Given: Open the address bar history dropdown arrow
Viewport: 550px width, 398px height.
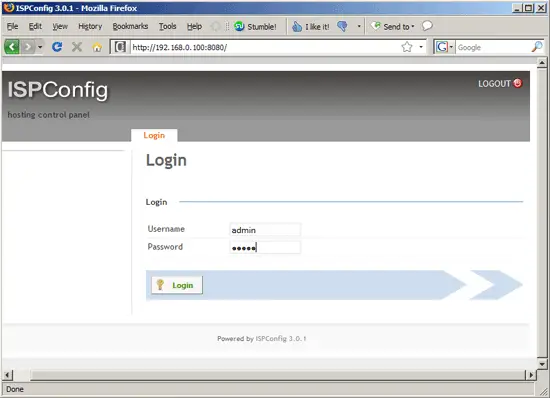Looking at the screenshot, I should pos(421,47).
